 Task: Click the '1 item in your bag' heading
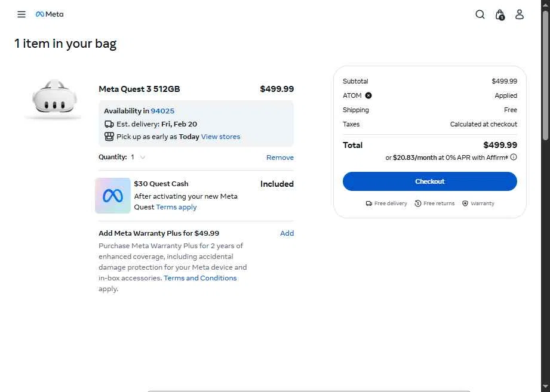(65, 44)
